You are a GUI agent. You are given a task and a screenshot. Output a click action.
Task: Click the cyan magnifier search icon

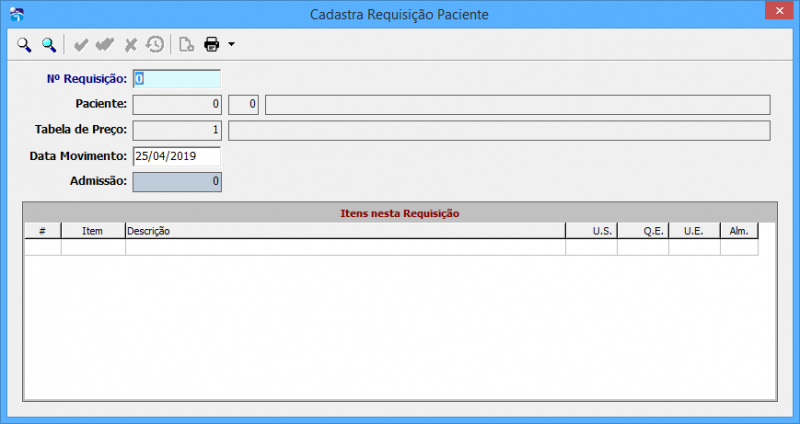tap(49, 44)
